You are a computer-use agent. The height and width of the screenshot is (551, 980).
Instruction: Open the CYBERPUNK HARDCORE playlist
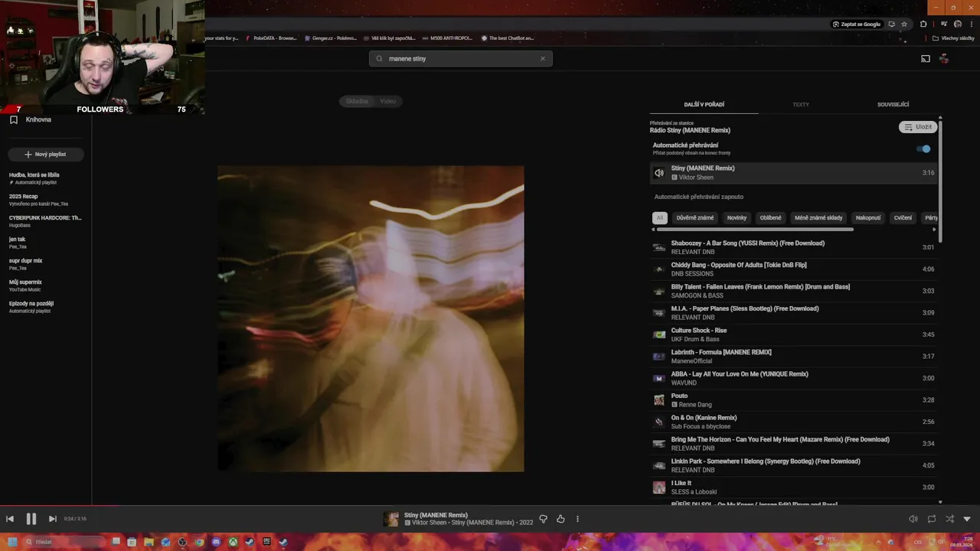pos(45,221)
